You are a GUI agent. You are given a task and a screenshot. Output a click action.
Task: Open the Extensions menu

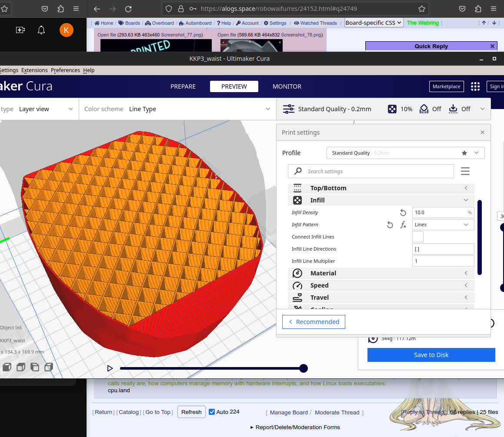(34, 70)
